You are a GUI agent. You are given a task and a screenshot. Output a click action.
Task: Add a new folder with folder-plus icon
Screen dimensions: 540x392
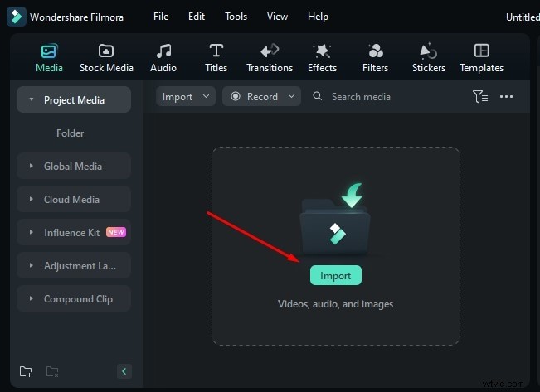pyautogui.click(x=26, y=371)
